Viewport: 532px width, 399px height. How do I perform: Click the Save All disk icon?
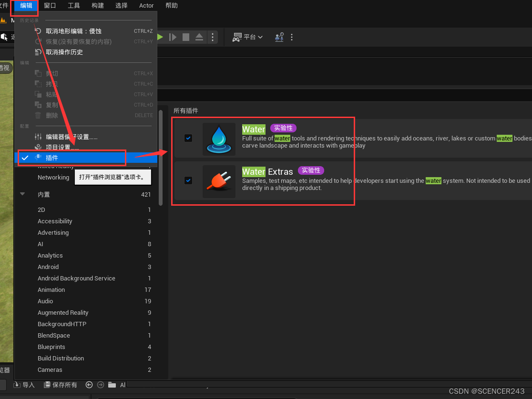(x=47, y=385)
